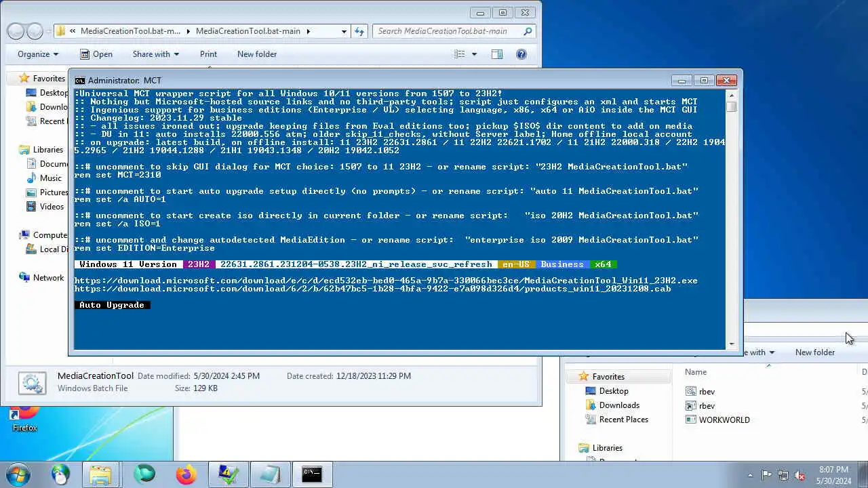Image resolution: width=868 pixels, height=488 pixels.
Task: Open the address bar history dropdown
Action: point(344,31)
